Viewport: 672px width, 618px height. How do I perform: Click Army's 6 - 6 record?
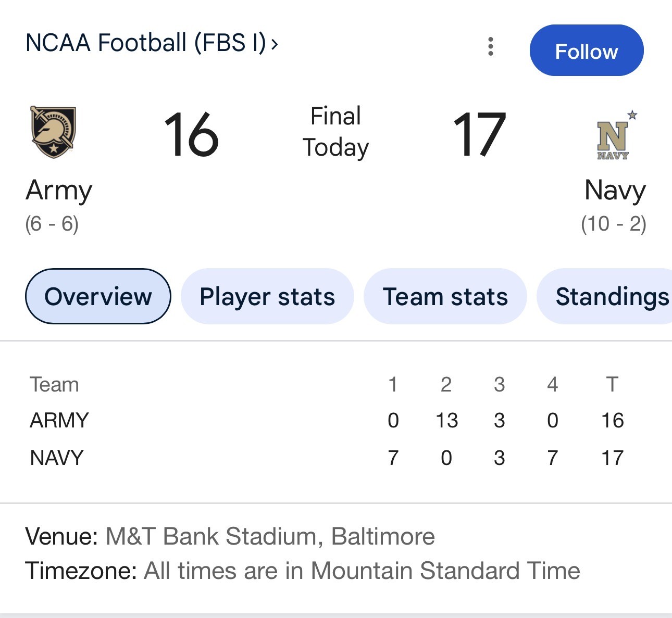52,224
